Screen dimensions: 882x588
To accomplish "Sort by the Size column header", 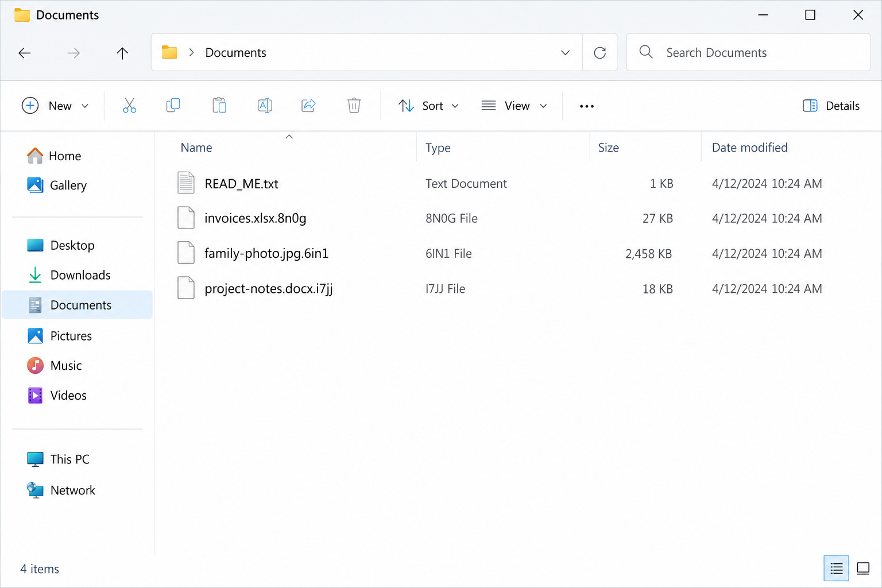I will coord(608,148).
